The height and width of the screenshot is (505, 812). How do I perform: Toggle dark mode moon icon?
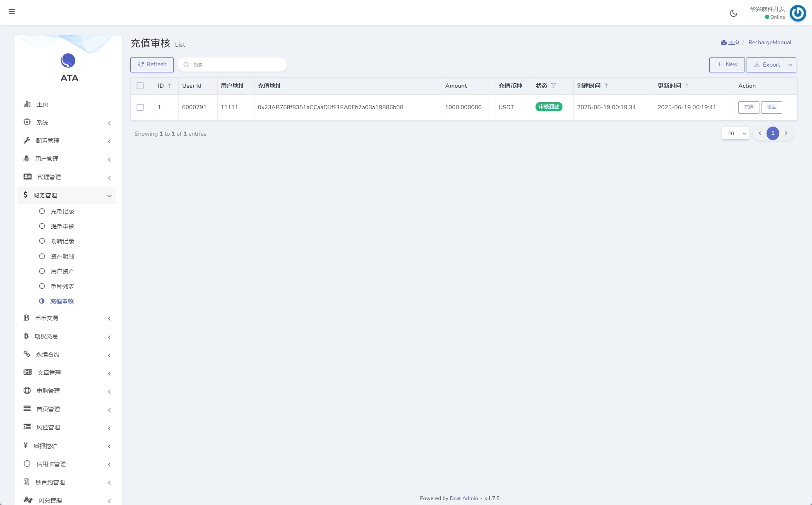[x=733, y=13]
